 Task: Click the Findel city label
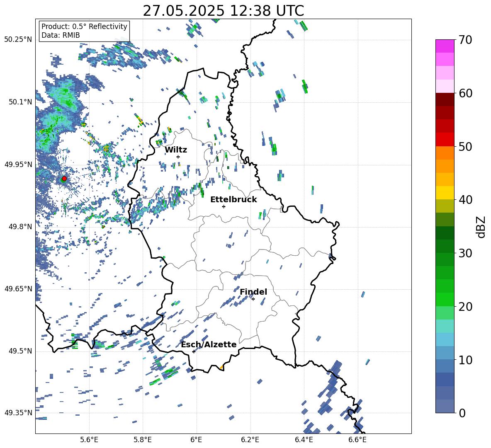(253, 292)
